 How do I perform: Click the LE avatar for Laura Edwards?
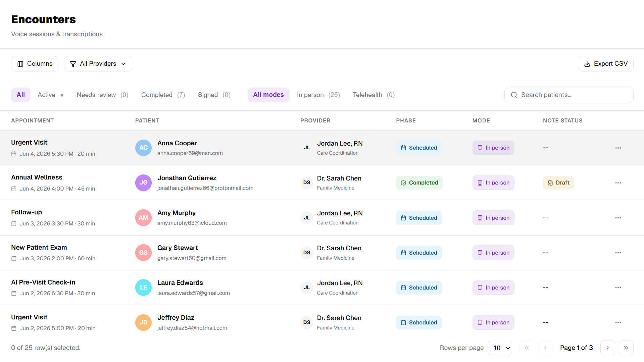(143, 288)
